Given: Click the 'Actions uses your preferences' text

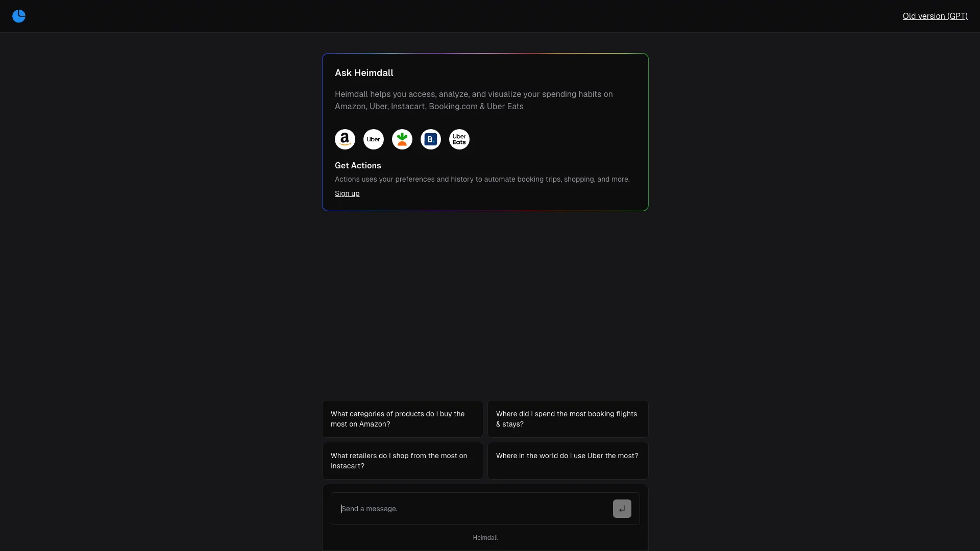Looking at the screenshot, I should pos(482,179).
